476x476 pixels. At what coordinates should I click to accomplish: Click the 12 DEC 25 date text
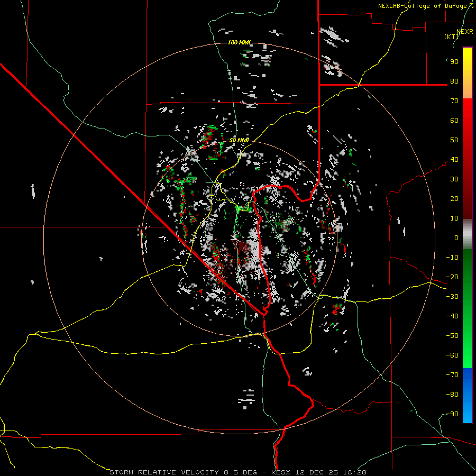click(x=317, y=472)
